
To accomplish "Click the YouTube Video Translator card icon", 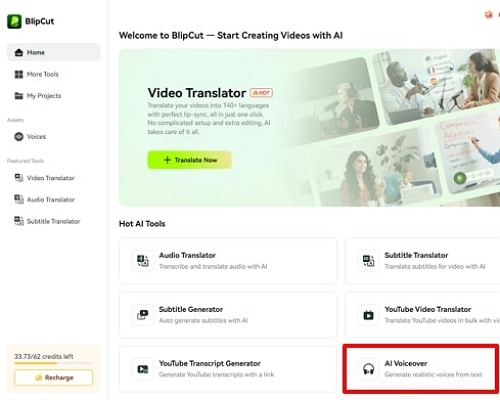I will click(368, 314).
